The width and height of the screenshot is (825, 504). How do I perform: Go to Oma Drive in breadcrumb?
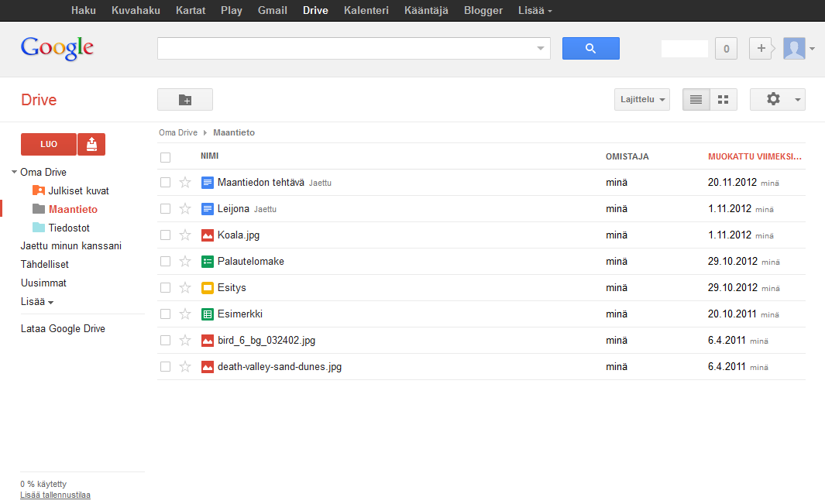coord(178,132)
